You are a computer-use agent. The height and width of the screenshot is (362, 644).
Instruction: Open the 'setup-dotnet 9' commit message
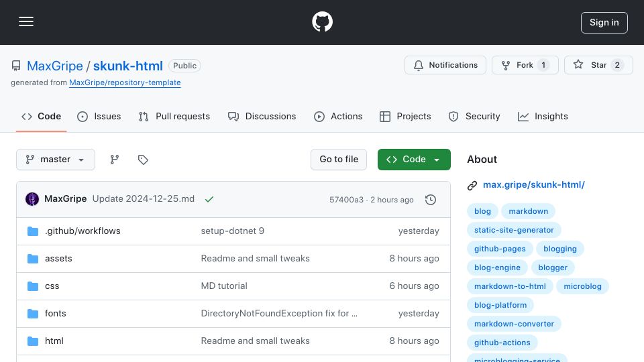(x=233, y=231)
